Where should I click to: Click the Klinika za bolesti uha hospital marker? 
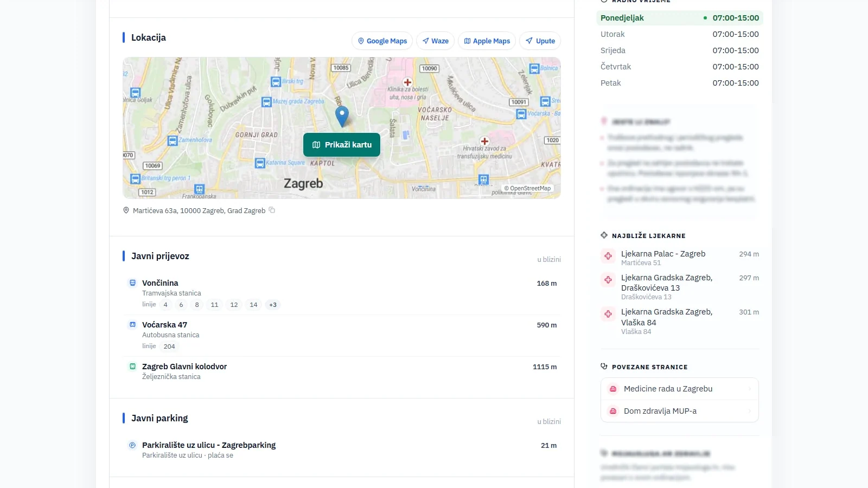[x=408, y=82]
